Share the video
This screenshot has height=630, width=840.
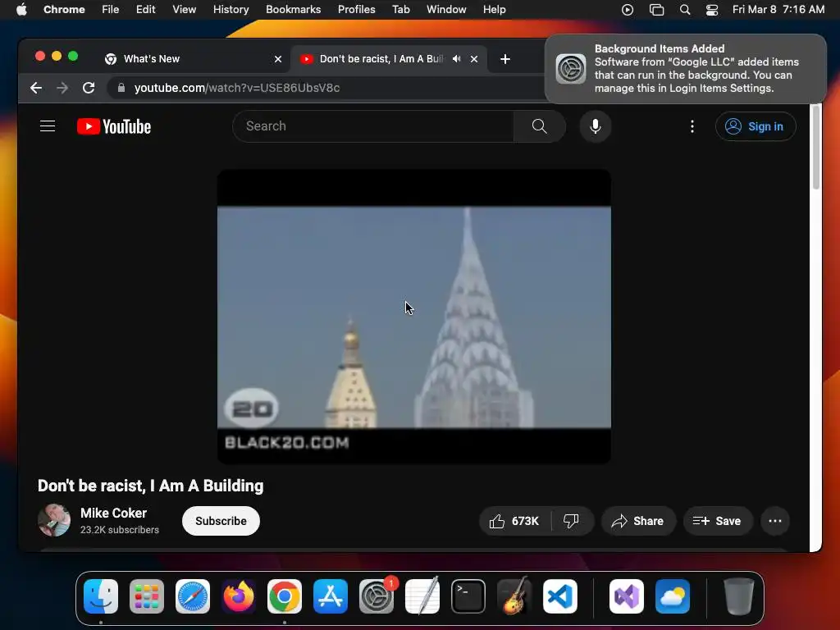(x=638, y=521)
